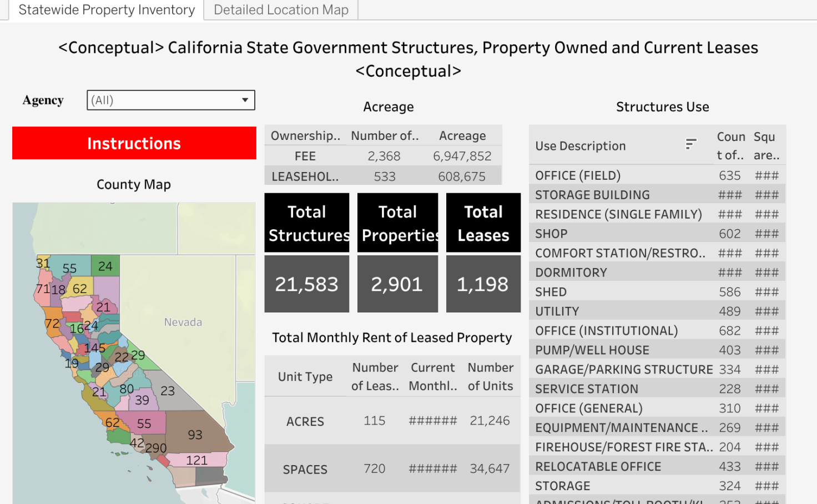817x504 pixels.
Task: Click the Total Properties value 2,901
Action: (x=397, y=284)
